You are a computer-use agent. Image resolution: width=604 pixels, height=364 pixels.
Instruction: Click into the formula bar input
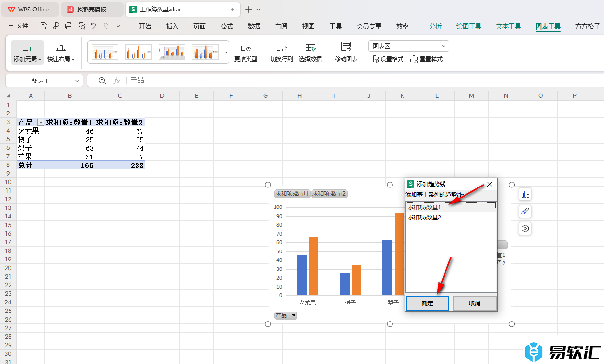365,81
